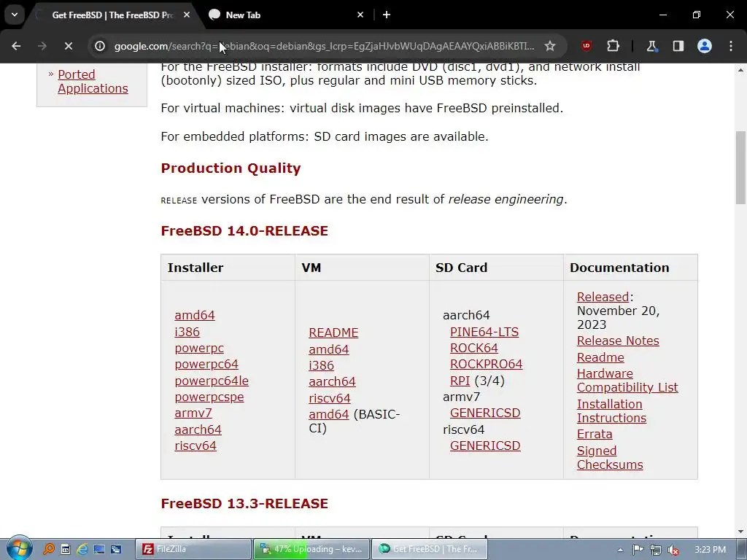Close the New Tab tab
The height and width of the screenshot is (560, 747).
(x=360, y=15)
